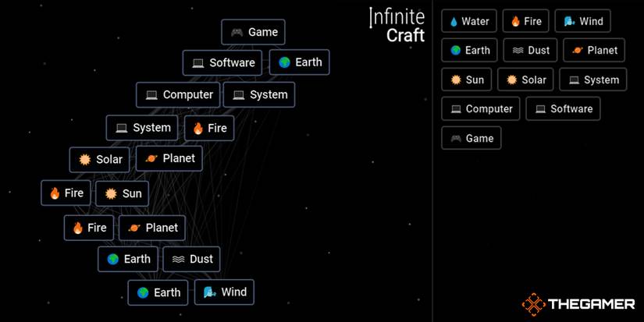644x322 pixels.
Task: Click globe icon of Earth beside Dust
Action: (x=112, y=259)
